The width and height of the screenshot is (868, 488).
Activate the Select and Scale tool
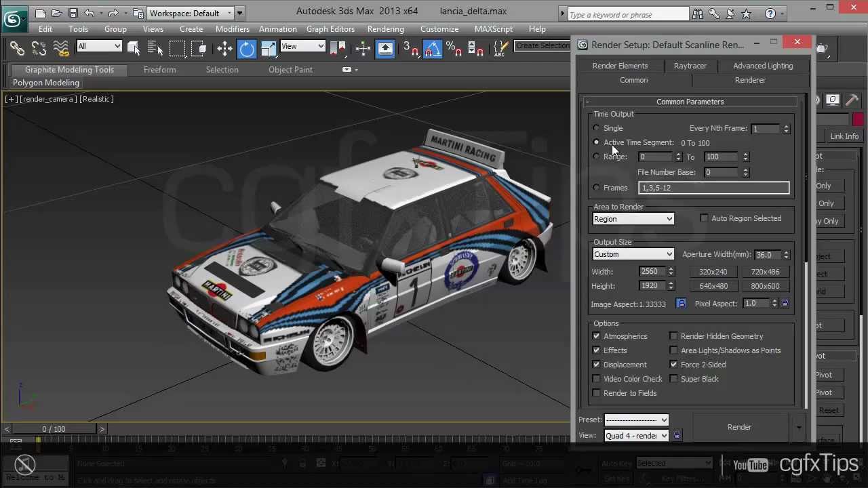[269, 48]
